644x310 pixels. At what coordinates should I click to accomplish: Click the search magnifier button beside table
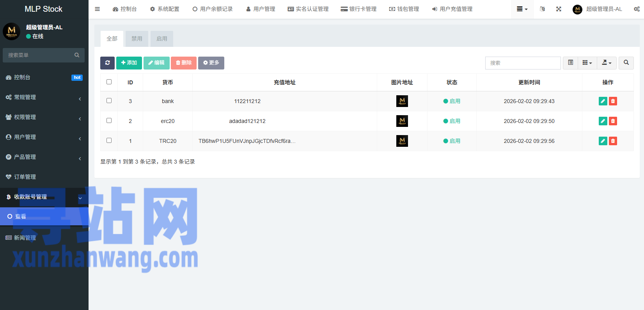coord(626,63)
